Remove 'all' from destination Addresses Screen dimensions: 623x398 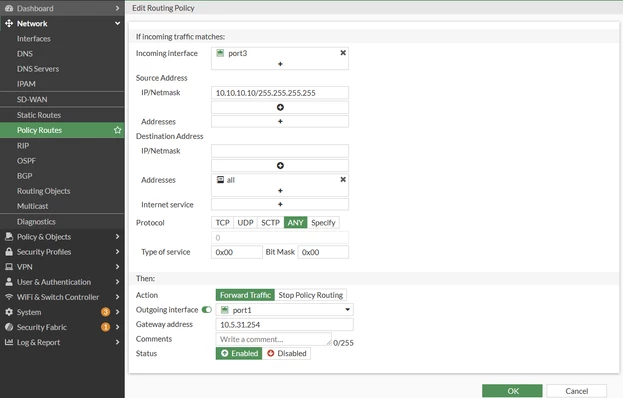click(x=343, y=180)
